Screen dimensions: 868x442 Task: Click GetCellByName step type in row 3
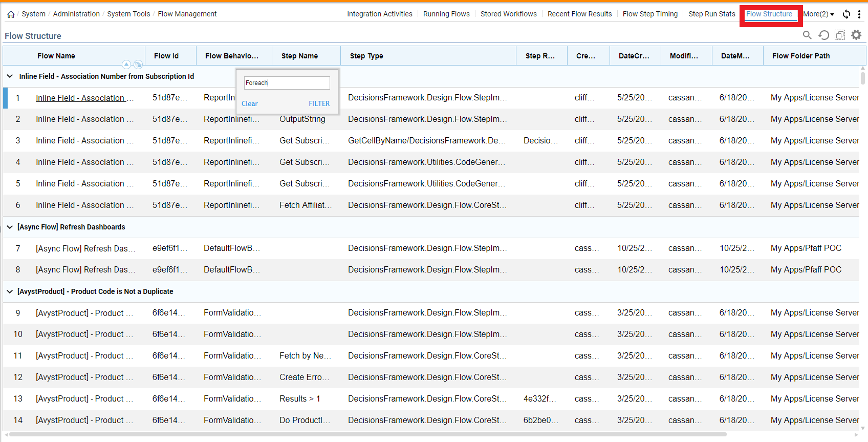[x=426, y=140]
